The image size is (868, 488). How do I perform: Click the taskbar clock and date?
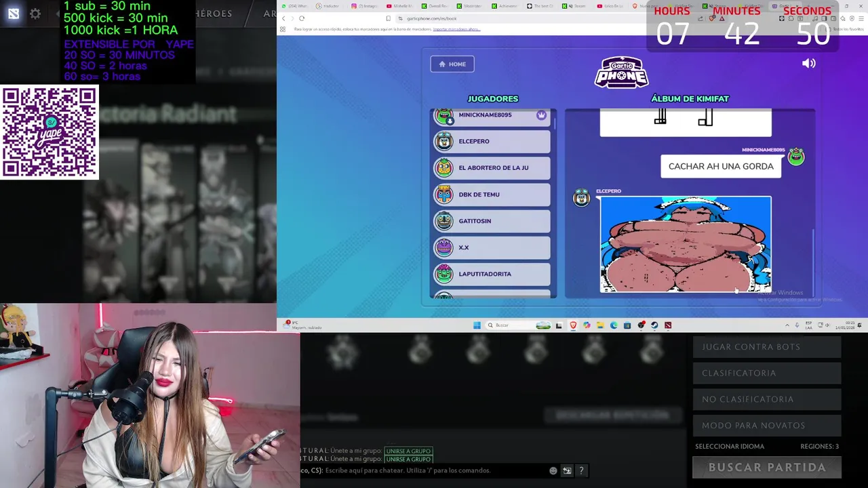[x=845, y=325]
